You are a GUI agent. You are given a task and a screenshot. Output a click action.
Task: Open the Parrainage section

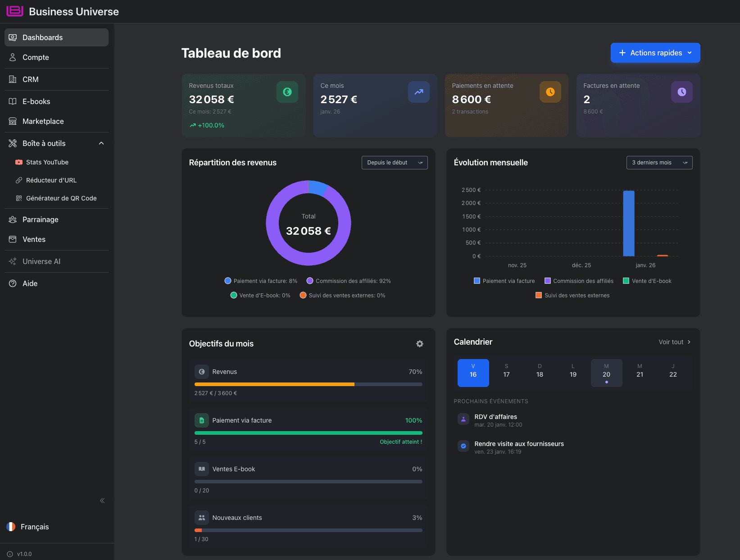40,219
